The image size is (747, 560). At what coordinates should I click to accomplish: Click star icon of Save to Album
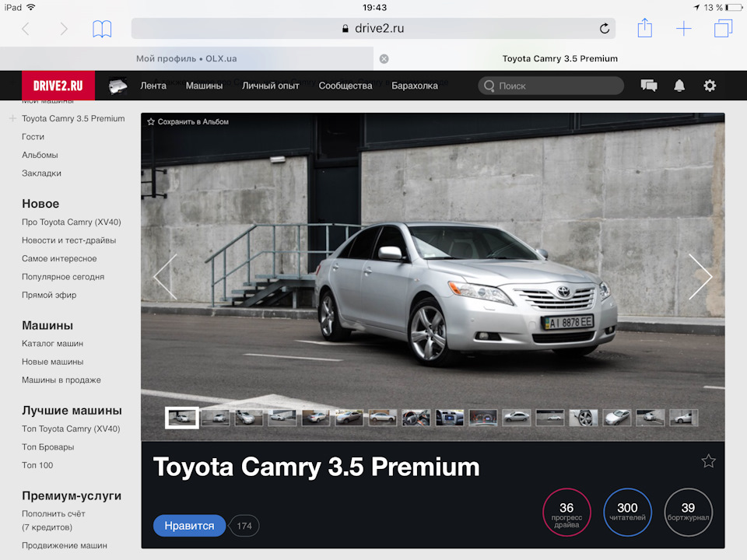151,122
